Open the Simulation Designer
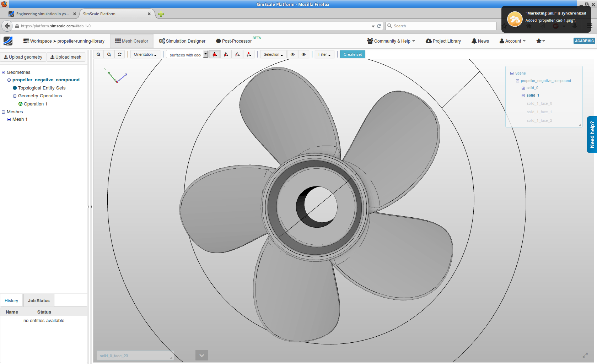 point(182,41)
